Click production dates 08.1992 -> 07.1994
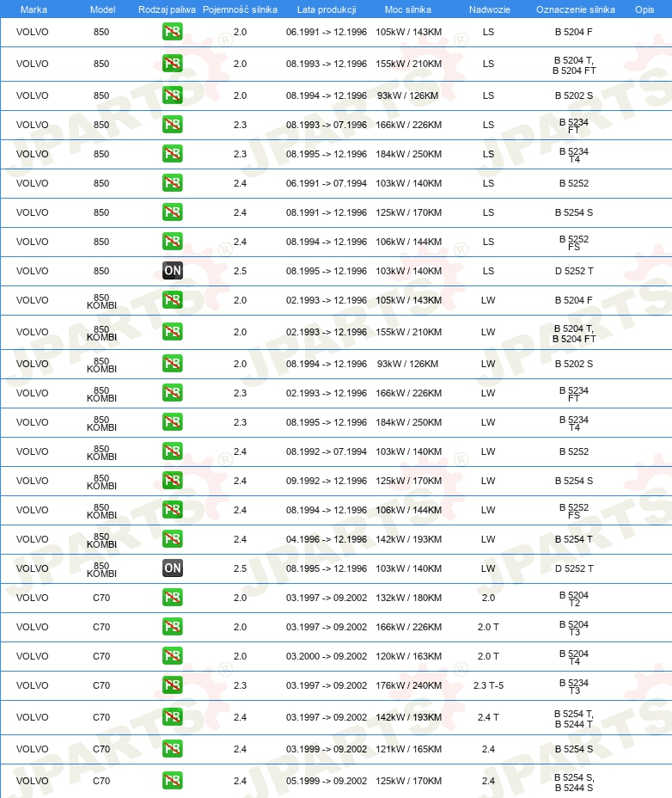This screenshot has height=798, width=672. [x=326, y=451]
